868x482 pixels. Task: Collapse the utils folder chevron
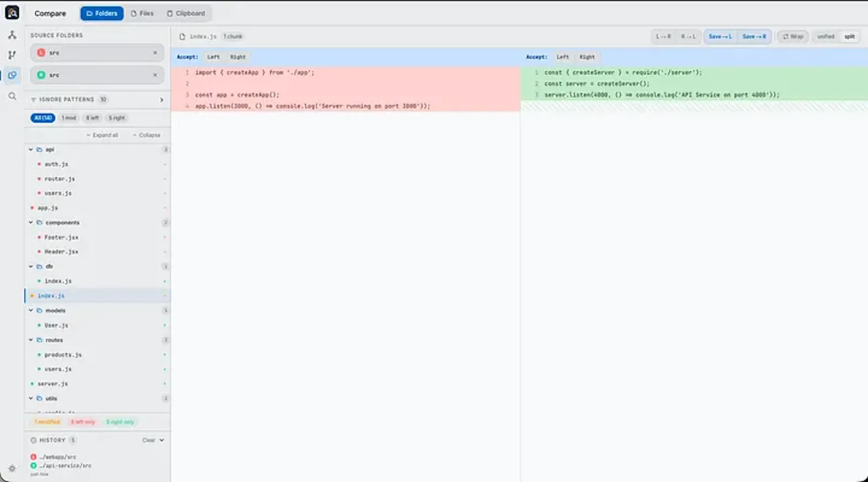click(x=31, y=399)
